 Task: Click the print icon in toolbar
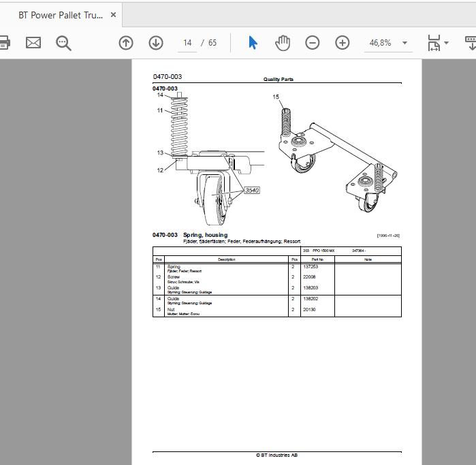click(x=4, y=43)
